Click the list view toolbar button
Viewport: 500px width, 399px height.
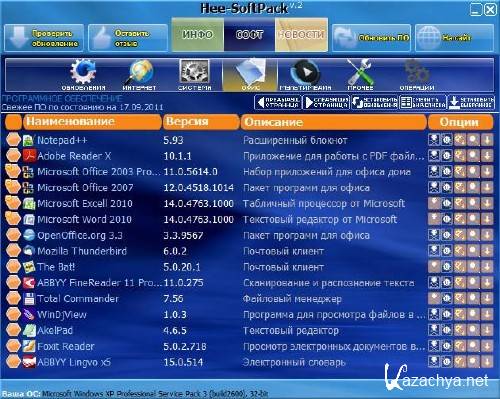click(x=423, y=102)
